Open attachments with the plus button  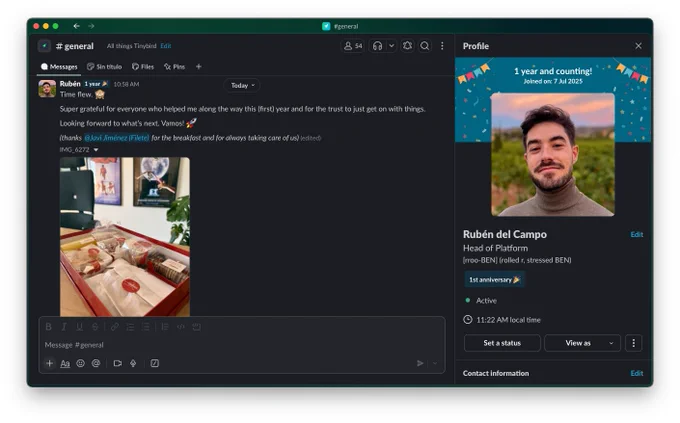[49, 363]
